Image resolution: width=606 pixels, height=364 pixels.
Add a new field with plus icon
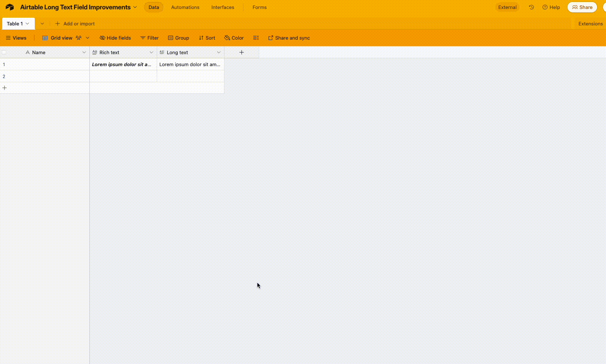click(242, 52)
